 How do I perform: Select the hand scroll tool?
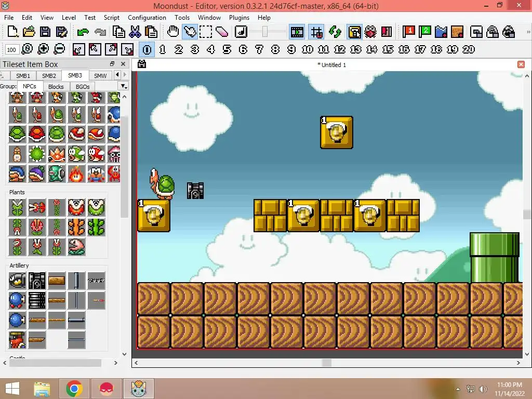click(x=173, y=32)
